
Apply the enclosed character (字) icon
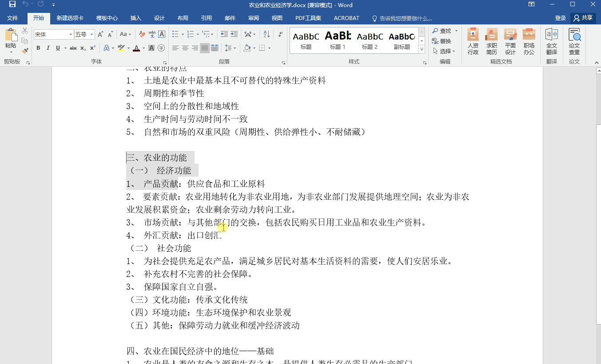click(x=161, y=48)
